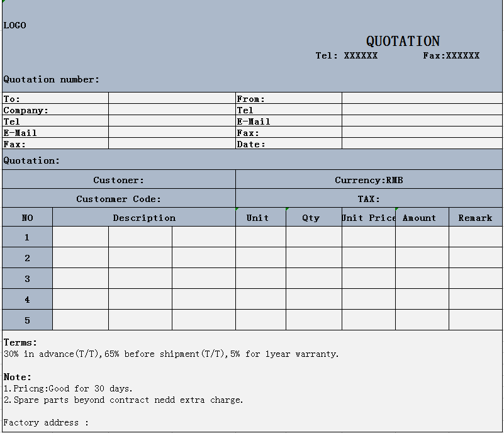This screenshot has width=504, height=433.
Task: Click the 'Custonmer Code:' cell
Action: point(119,198)
